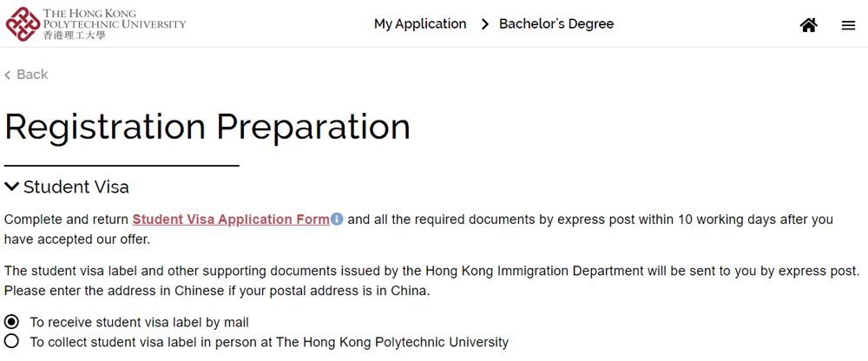Click the Registration Preparation page title
This screenshot has width=868, height=361.
207,127
